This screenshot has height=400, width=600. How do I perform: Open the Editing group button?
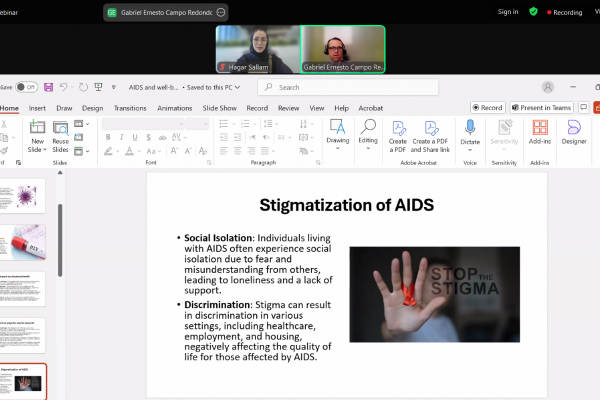pos(368,134)
